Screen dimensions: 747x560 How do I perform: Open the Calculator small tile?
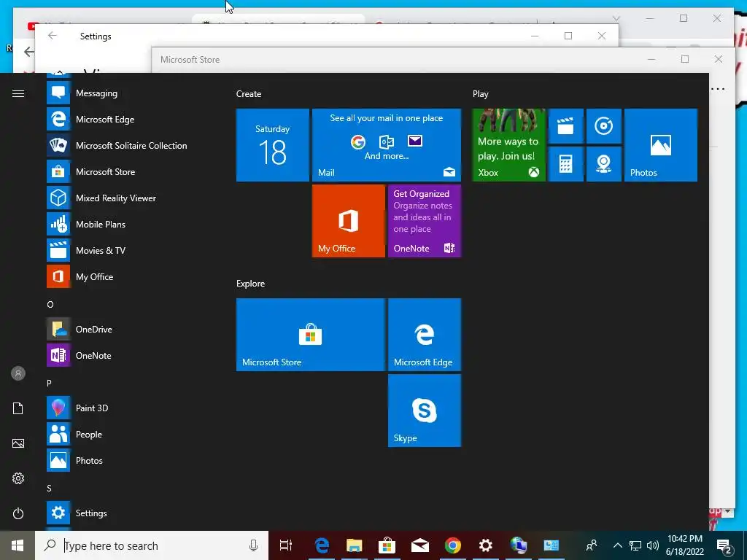click(x=565, y=164)
